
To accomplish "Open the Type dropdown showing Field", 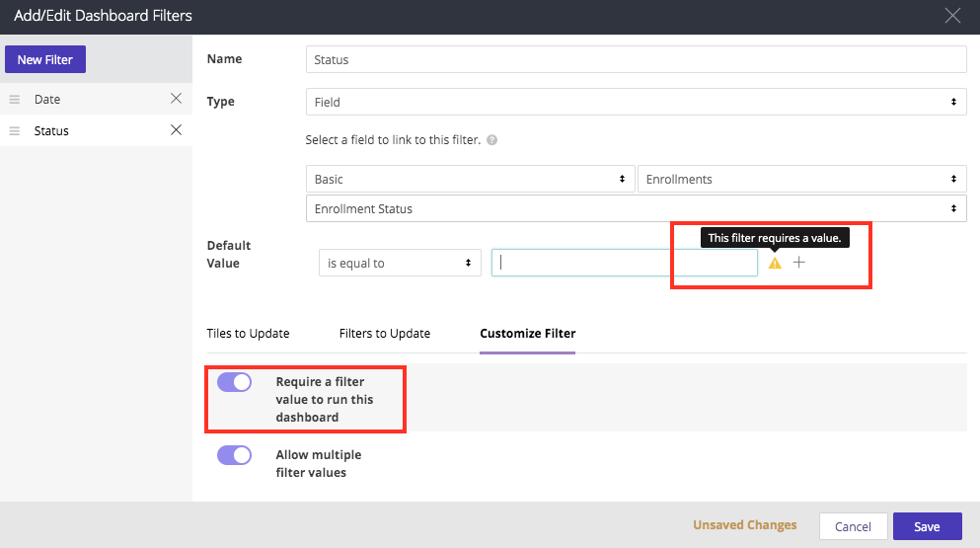I will (x=636, y=102).
